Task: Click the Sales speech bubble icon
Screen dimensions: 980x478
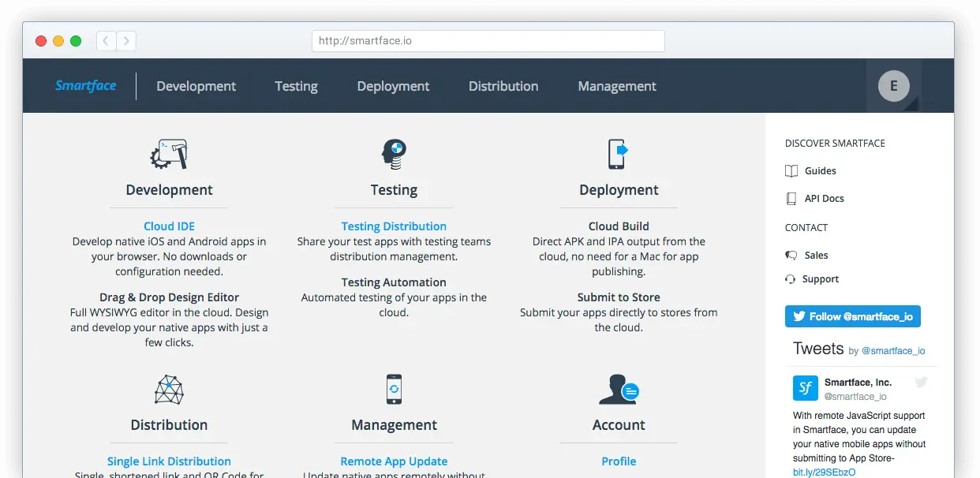Action: pos(791,256)
